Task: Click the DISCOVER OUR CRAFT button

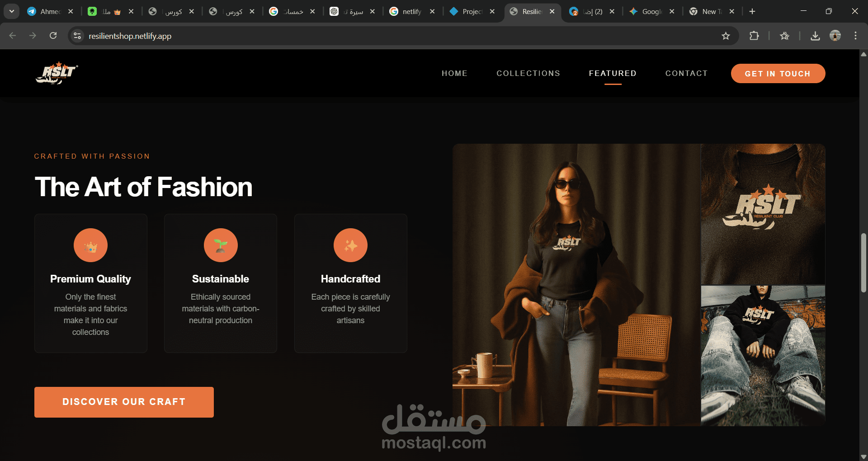Action: coord(124,402)
